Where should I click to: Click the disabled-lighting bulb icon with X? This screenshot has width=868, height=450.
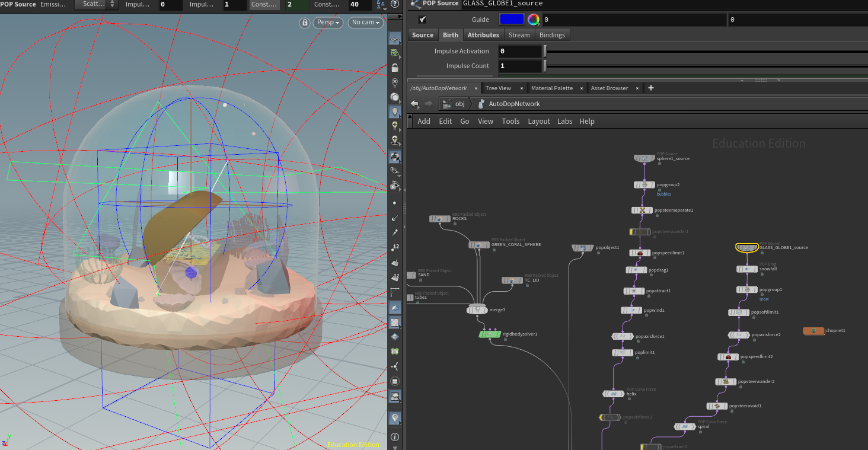click(x=395, y=82)
